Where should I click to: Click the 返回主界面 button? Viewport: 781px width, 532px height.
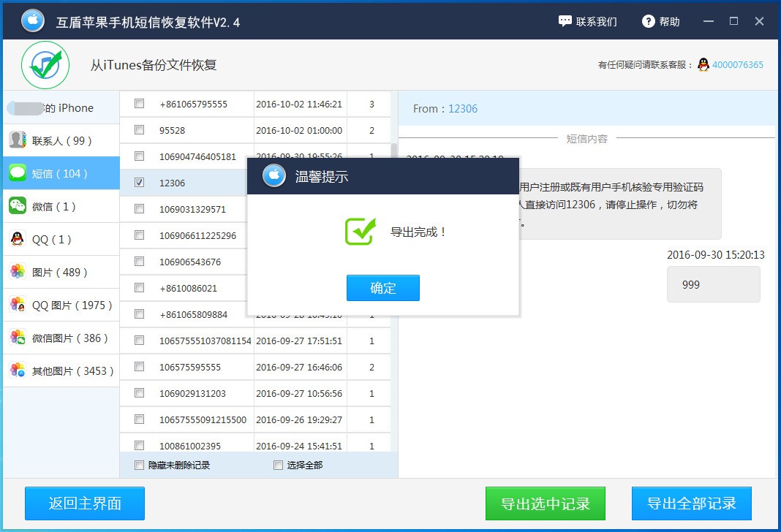84,503
